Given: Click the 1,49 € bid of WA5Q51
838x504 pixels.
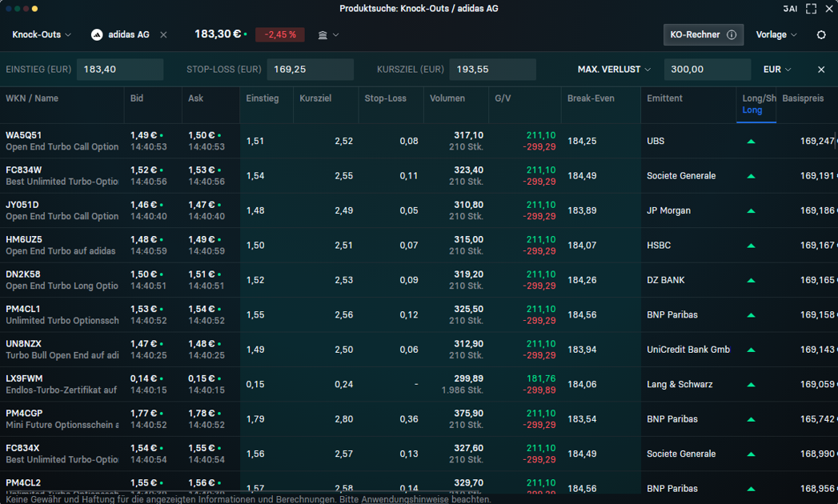Looking at the screenshot, I should pos(143,135).
